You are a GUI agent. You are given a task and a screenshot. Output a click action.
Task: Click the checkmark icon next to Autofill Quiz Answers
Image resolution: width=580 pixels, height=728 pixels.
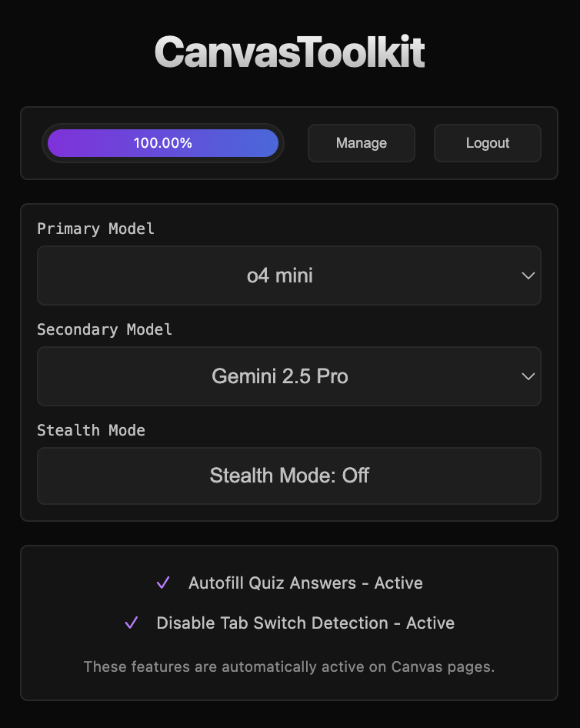pos(163,583)
